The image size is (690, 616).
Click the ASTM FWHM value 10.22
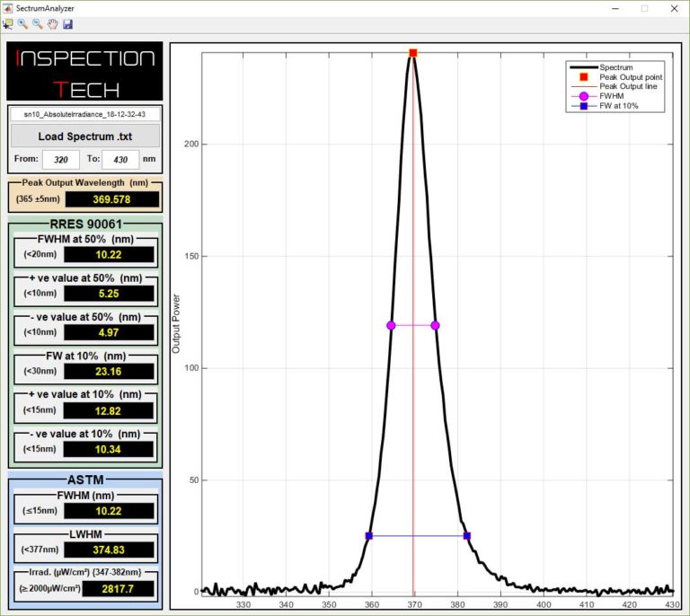(109, 511)
